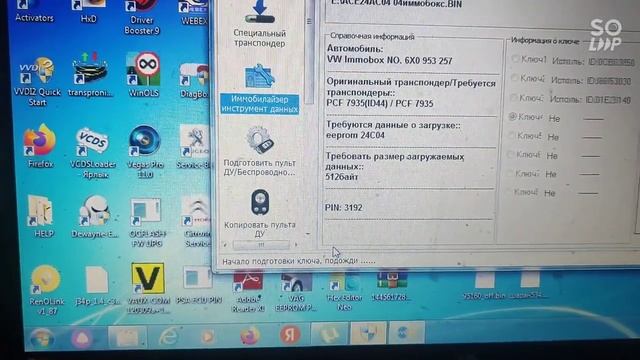This screenshot has width=640, height=360.
Task: Click the status bar key preparation message
Action: pyautogui.click(x=298, y=260)
